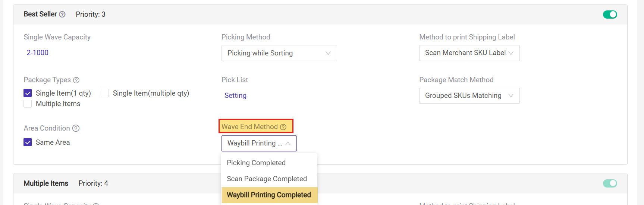Image resolution: width=644 pixels, height=205 pixels.
Task: Expand Grouped SKUs Matching dropdown
Action: (x=469, y=96)
